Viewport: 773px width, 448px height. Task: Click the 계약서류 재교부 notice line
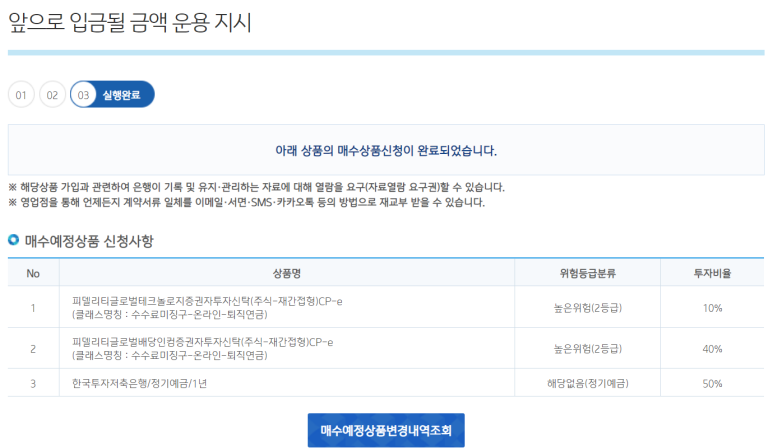(x=246, y=203)
